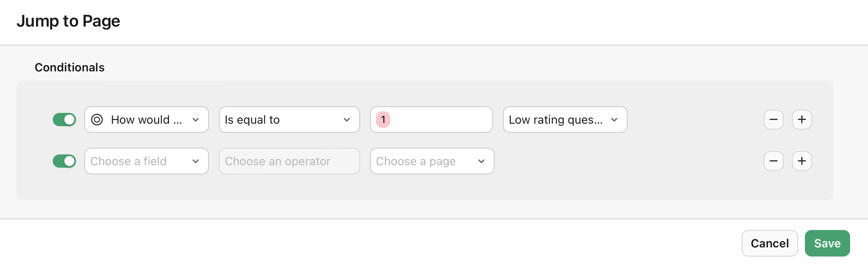Click the chevron on the Is equal to dropdown
The height and width of the screenshot is (264, 868).
[x=347, y=120]
